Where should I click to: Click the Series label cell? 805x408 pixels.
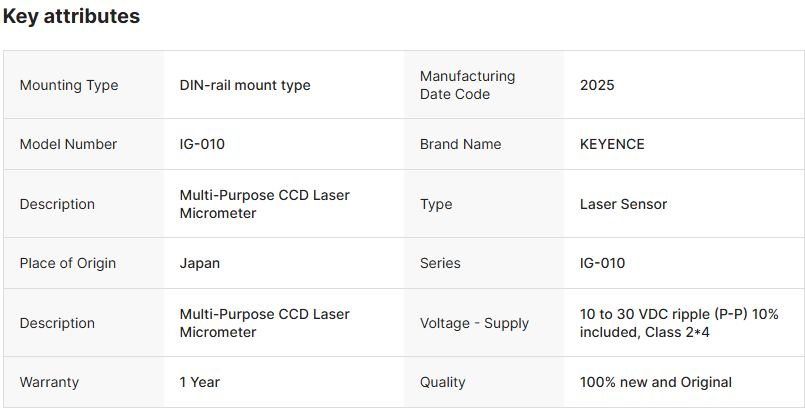pos(440,263)
